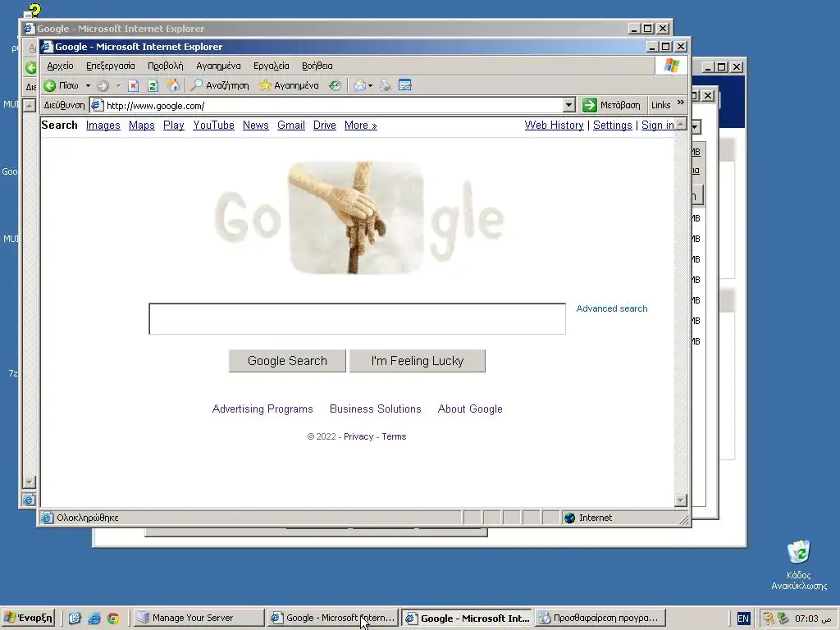Viewport: 840px width, 630px height.
Task: Click the EN language indicator
Action: click(743, 619)
